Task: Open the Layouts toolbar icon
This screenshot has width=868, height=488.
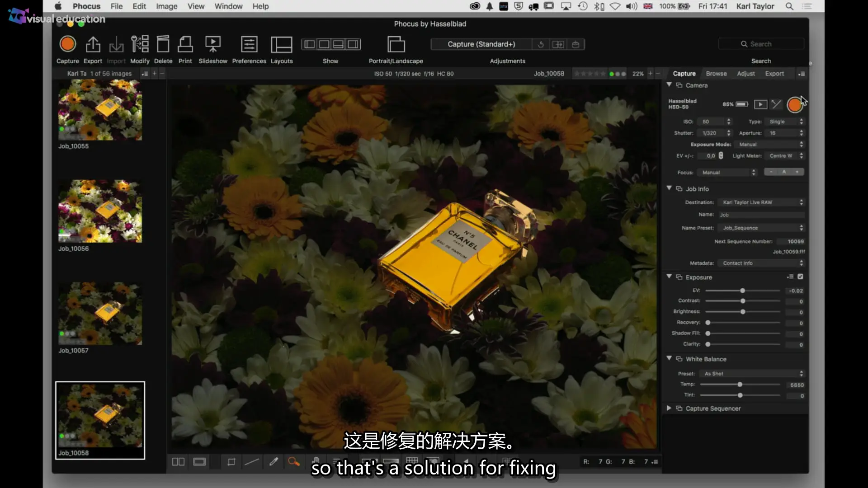Action: [x=281, y=44]
